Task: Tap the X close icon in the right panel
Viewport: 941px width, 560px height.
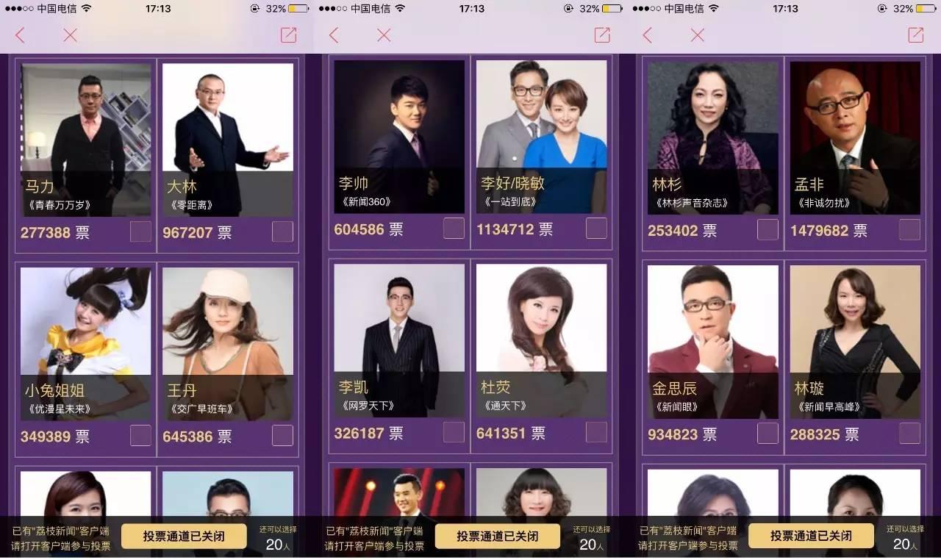Action: (698, 35)
